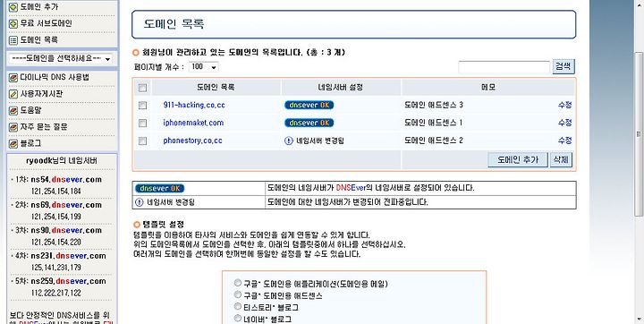Click the IP address 112.222.217.122

55,294
